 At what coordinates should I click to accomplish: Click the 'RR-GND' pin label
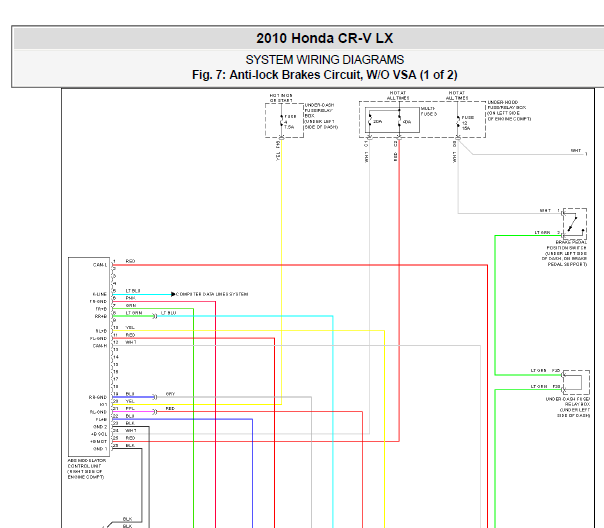(98, 397)
